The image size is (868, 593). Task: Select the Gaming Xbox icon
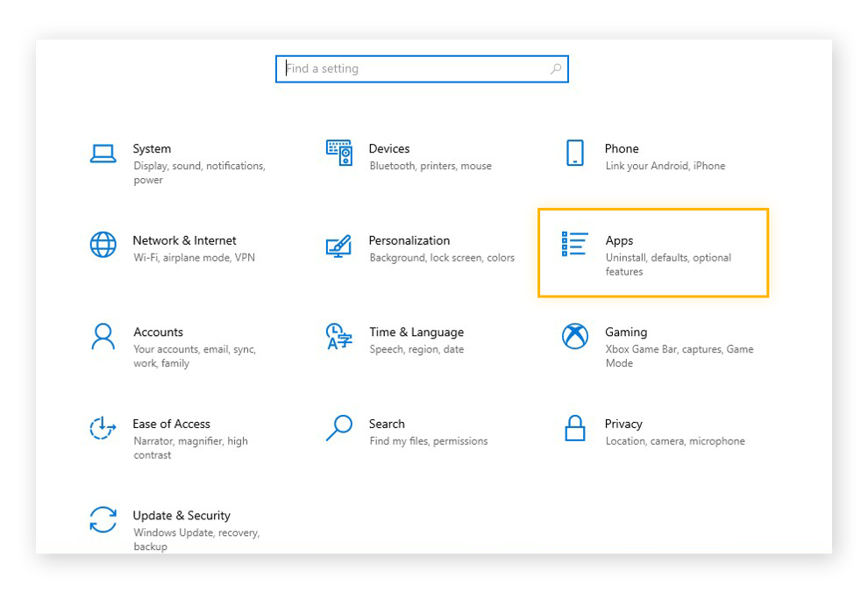(x=575, y=336)
